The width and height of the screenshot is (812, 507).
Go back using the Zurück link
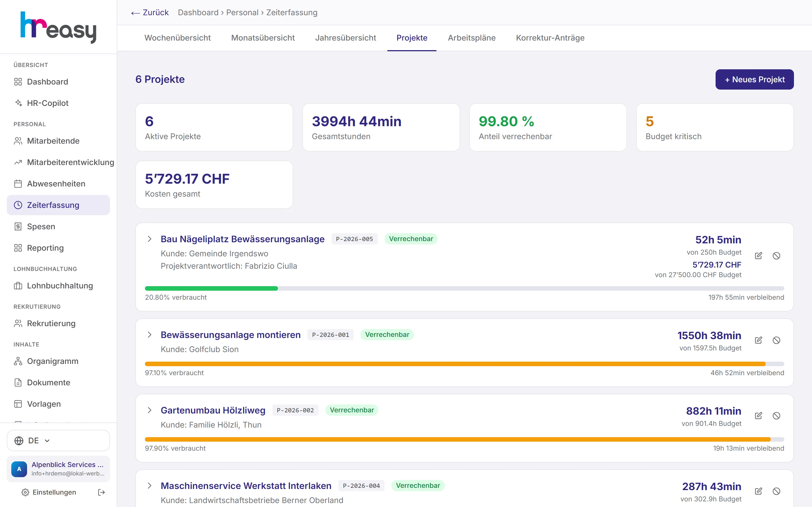tap(150, 12)
